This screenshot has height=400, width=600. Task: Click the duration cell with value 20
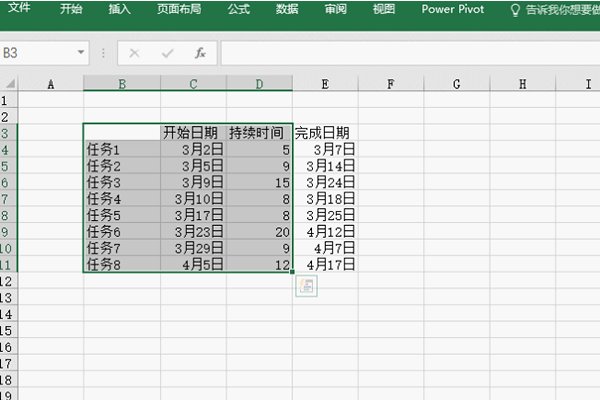pos(259,232)
